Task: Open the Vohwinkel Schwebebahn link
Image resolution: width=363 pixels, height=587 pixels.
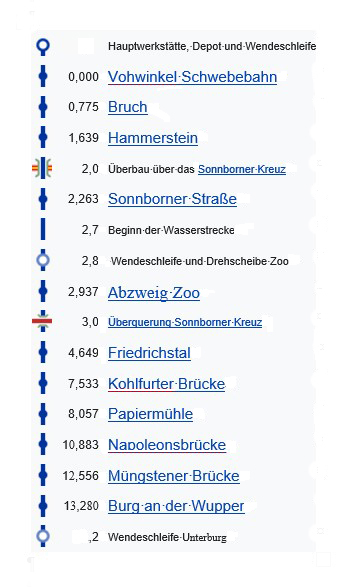Action: pyautogui.click(x=192, y=77)
